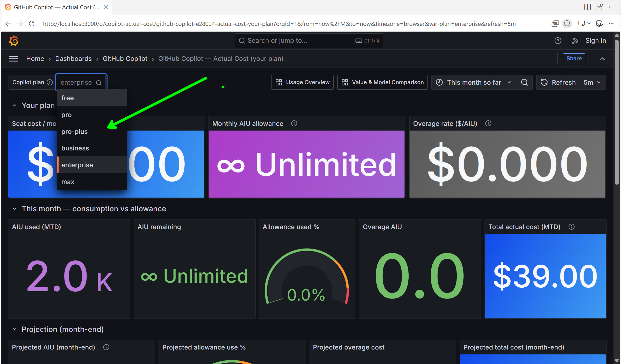
Task: Choose pro-plus from the plan list
Action: pyautogui.click(x=92, y=132)
